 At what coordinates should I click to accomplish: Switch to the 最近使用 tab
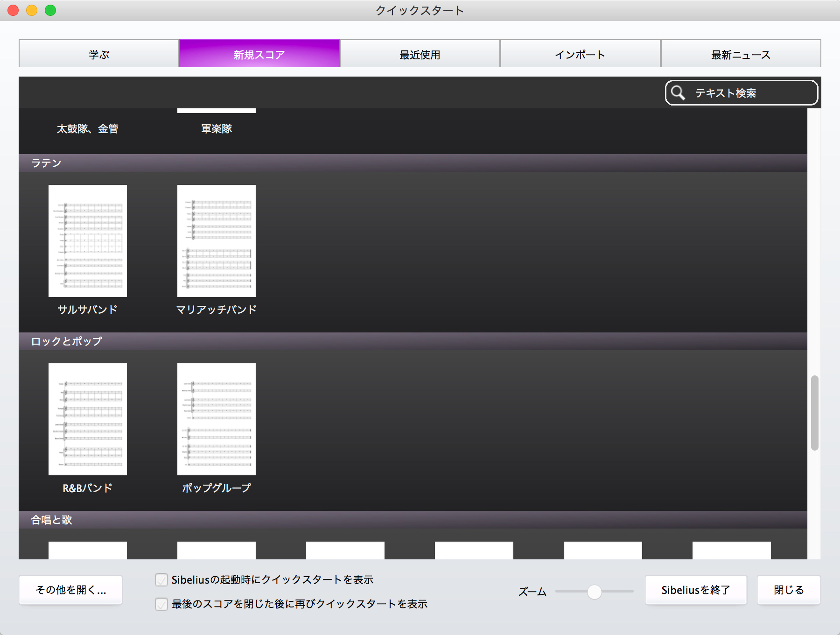(420, 54)
